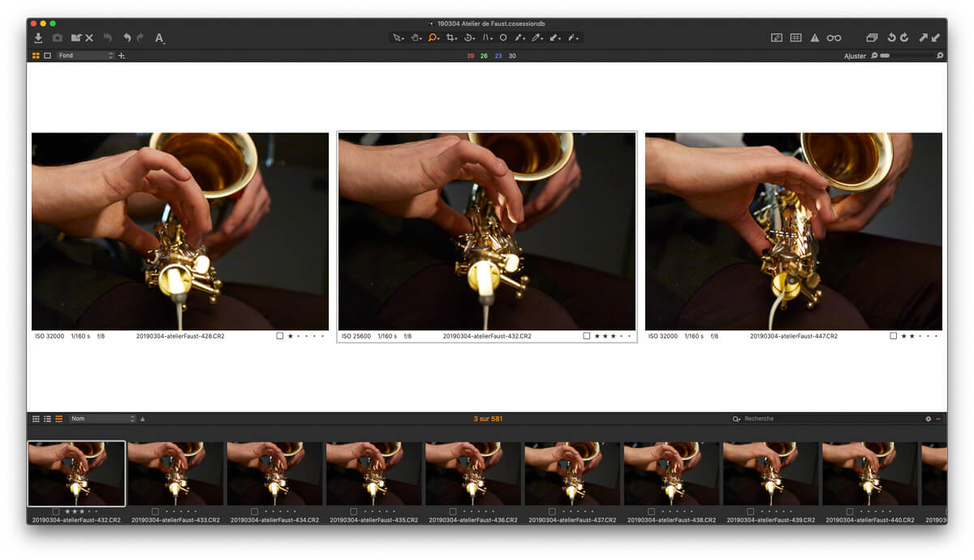
Task: Click the edit all selected variants icon
Action: click(x=872, y=37)
